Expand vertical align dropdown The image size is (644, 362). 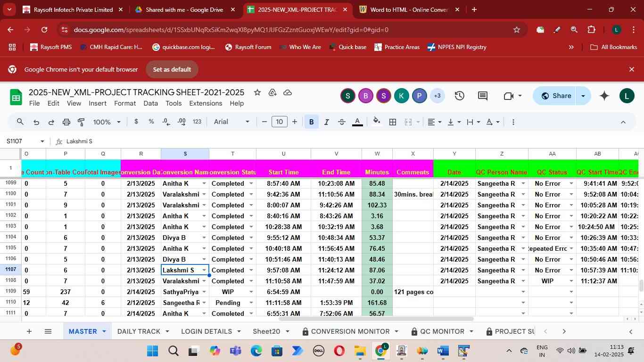pos(454,122)
